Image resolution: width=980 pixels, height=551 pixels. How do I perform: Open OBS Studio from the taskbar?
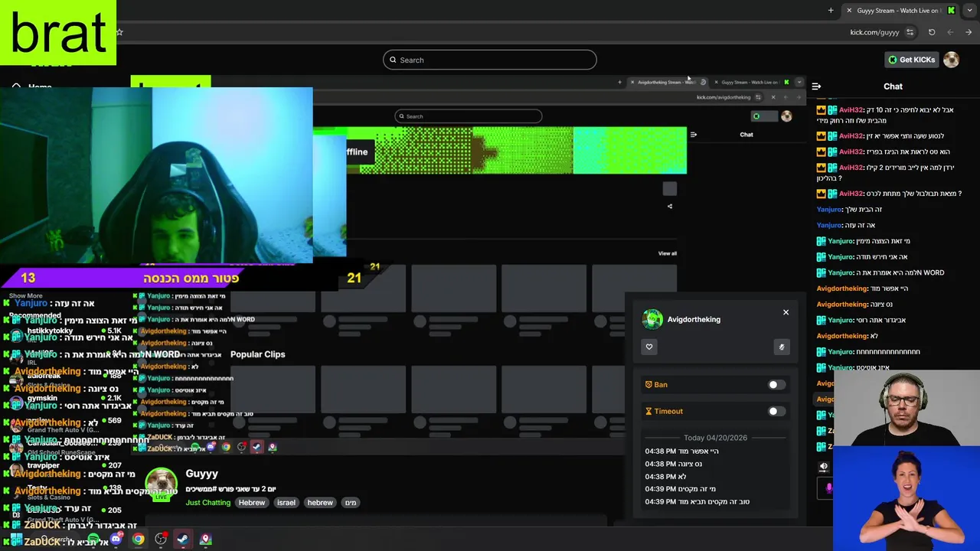161,539
